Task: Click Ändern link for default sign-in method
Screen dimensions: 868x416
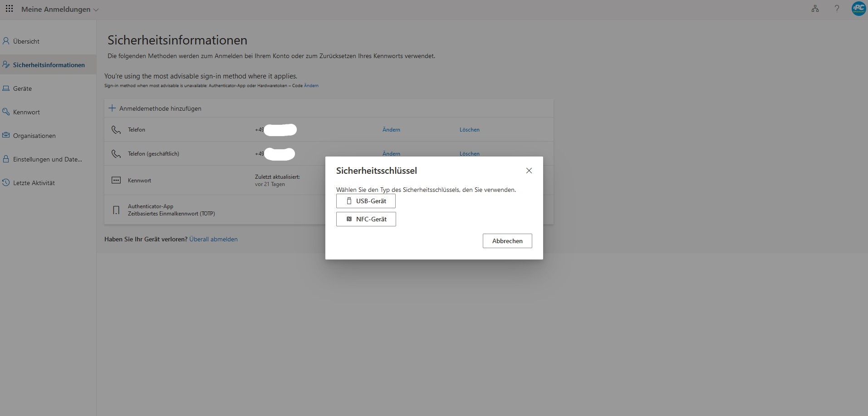Action: (311, 86)
